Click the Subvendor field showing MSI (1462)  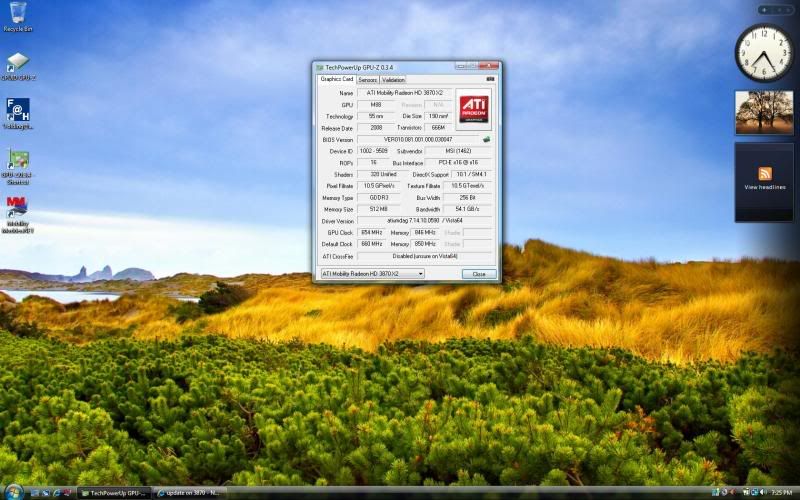click(x=459, y=151)
